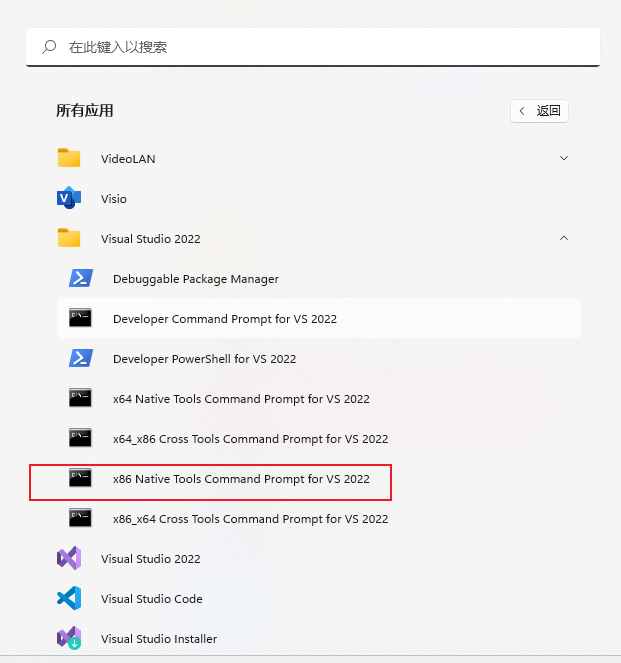Open x64_x86 Cross Tools Command Prompt entry
This screenshot has height=663, width=621.
click(250, 439)
